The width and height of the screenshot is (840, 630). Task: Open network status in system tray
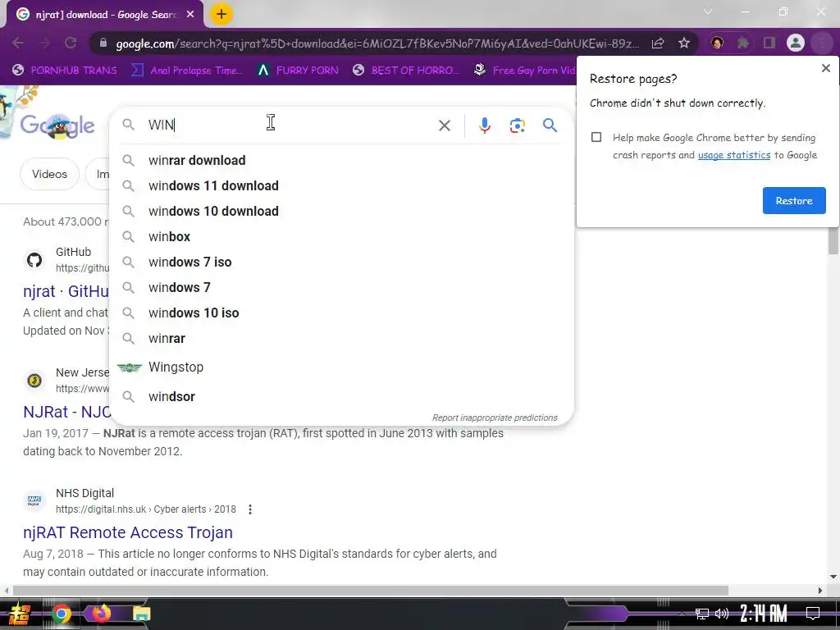[702, 614]
